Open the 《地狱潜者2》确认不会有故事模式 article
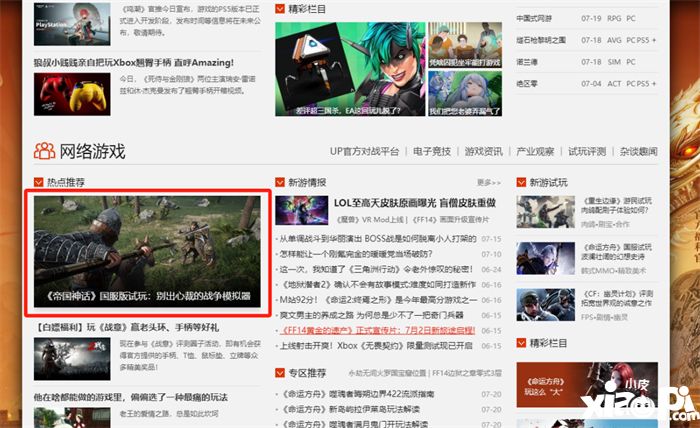Viewport: 700px width, 428px height. (x=378, y=285)
